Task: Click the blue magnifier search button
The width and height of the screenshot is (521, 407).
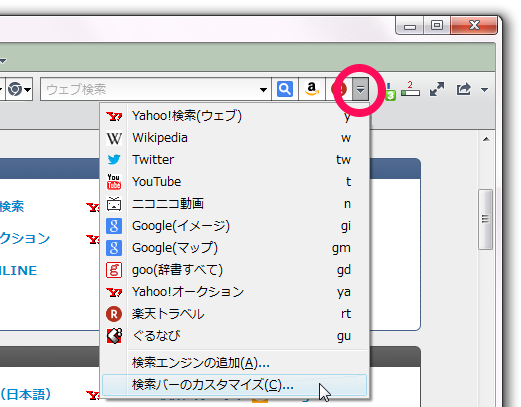Action: coord(285,89)
